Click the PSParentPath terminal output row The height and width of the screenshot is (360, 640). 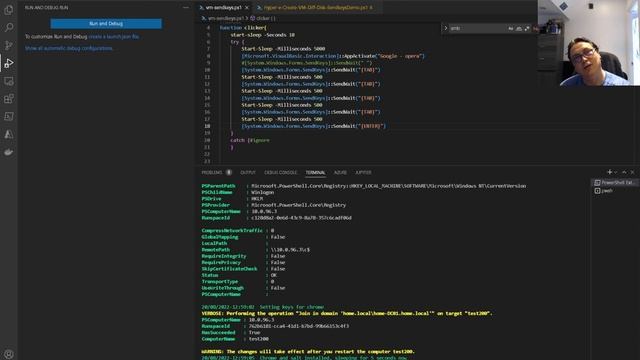364,186
